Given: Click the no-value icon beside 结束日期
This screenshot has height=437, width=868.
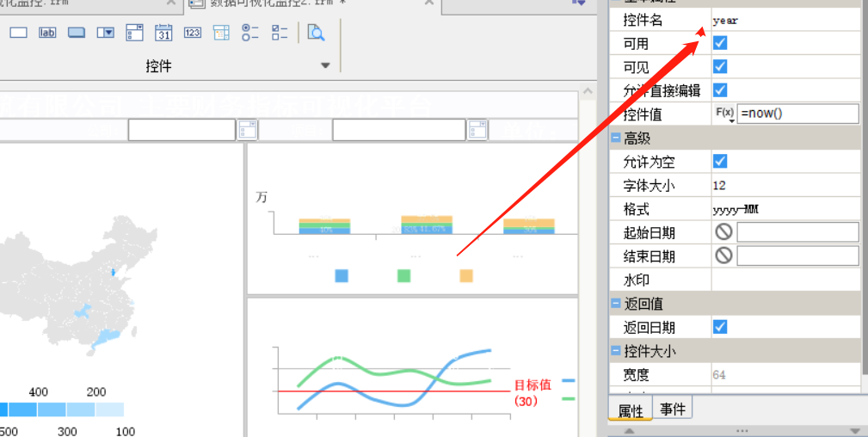Looking at the screenshot, I should coord(723,255).
